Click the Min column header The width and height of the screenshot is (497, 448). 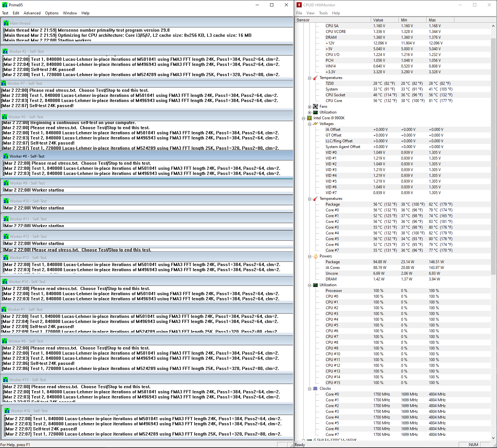coord(413,20)
